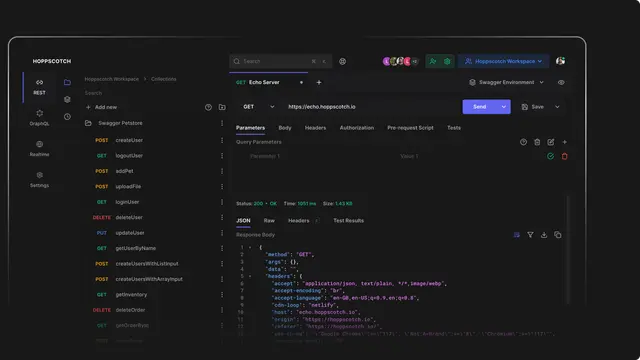
Task: Show the request history clock panel
Action: coord(67,117)
